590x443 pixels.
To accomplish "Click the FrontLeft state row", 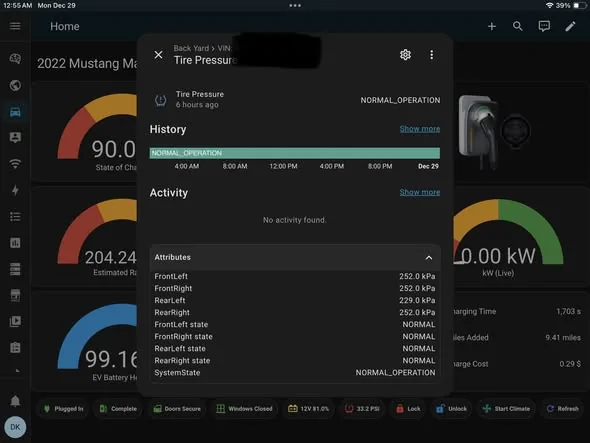I will coord(295,324).
